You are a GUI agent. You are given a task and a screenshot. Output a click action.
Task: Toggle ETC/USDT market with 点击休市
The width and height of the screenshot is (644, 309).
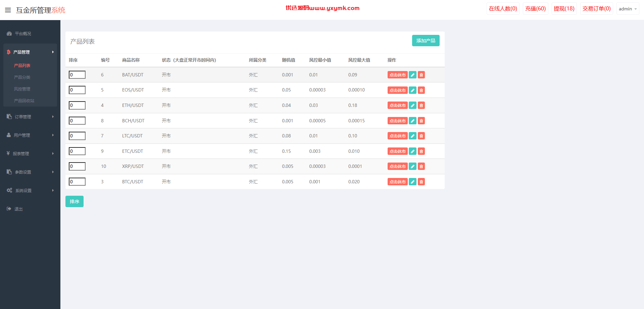pos(398,151)
